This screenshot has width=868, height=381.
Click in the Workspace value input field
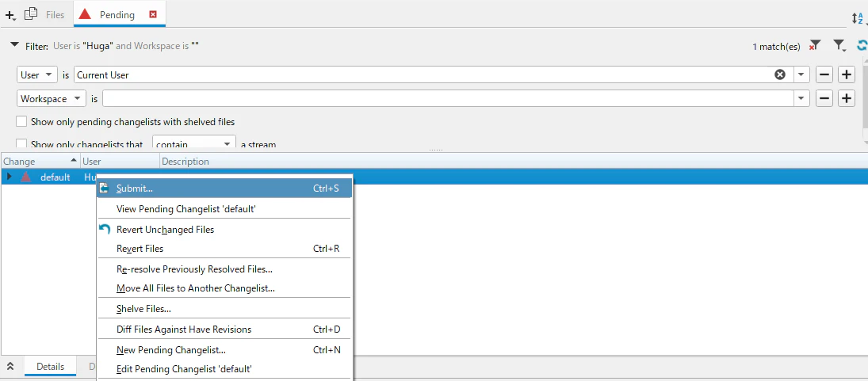448,99
